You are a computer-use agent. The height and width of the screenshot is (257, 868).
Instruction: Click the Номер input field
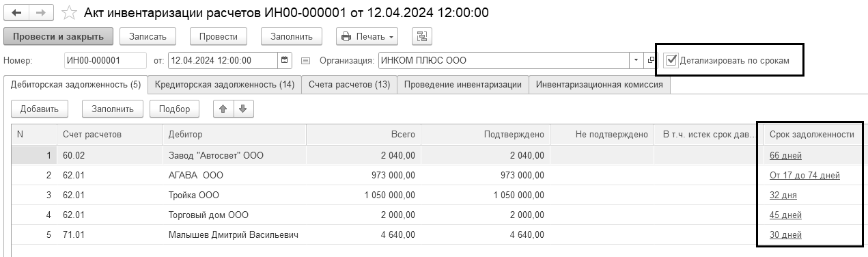(105, 60)
